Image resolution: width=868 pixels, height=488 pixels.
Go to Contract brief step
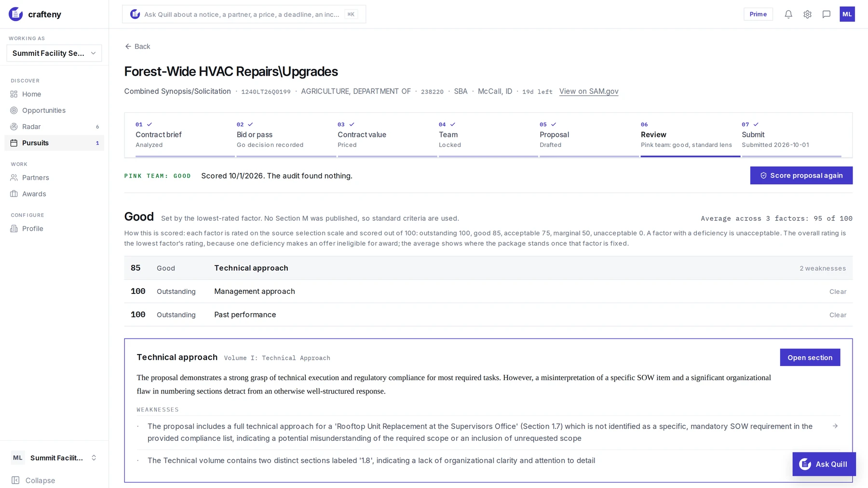[185, 135]
